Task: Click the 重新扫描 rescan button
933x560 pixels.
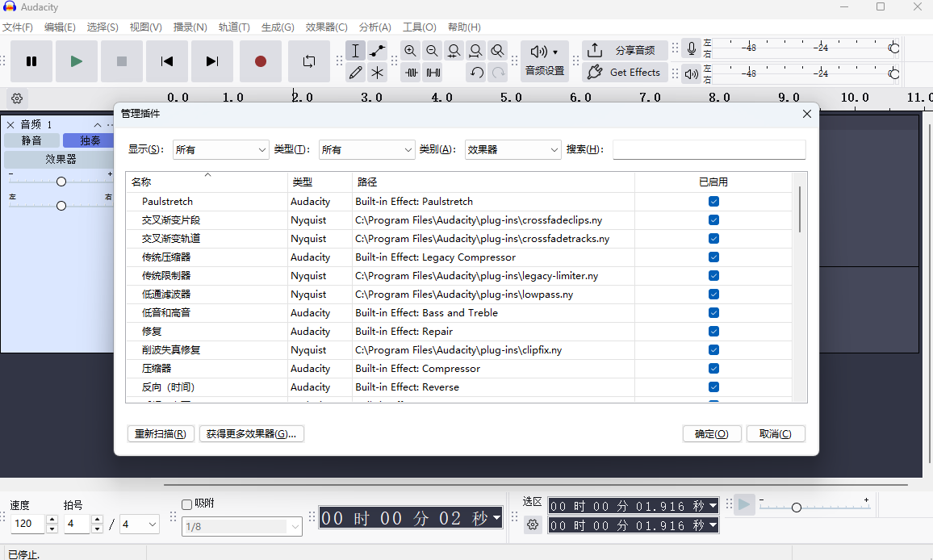Action: click(161, 434)
